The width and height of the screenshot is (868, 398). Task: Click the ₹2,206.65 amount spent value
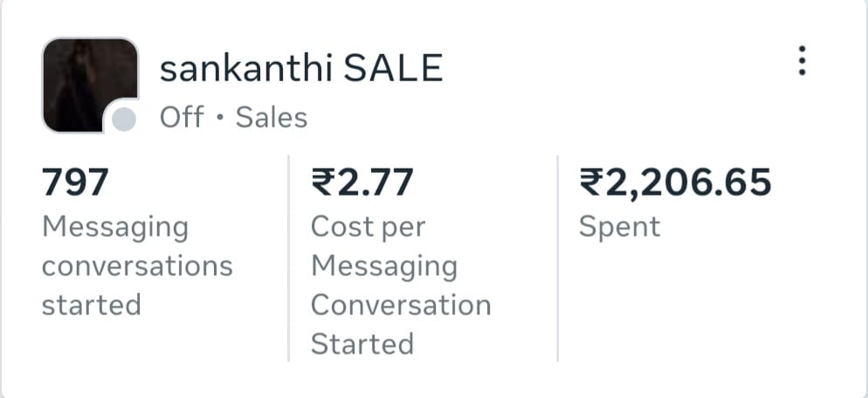click(676, 182)
